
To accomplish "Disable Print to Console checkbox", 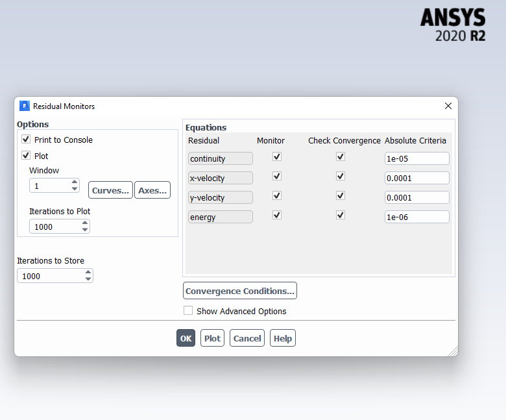I will [x=26, y=140].
